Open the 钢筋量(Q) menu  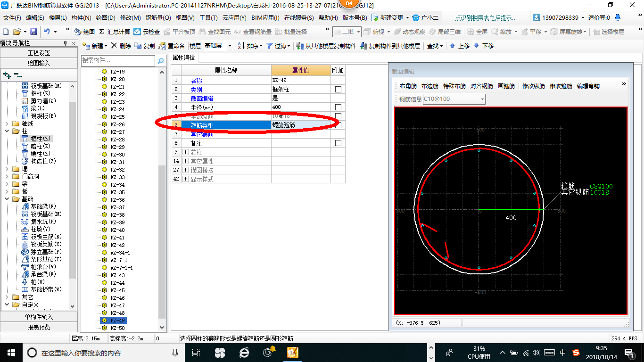158,18
